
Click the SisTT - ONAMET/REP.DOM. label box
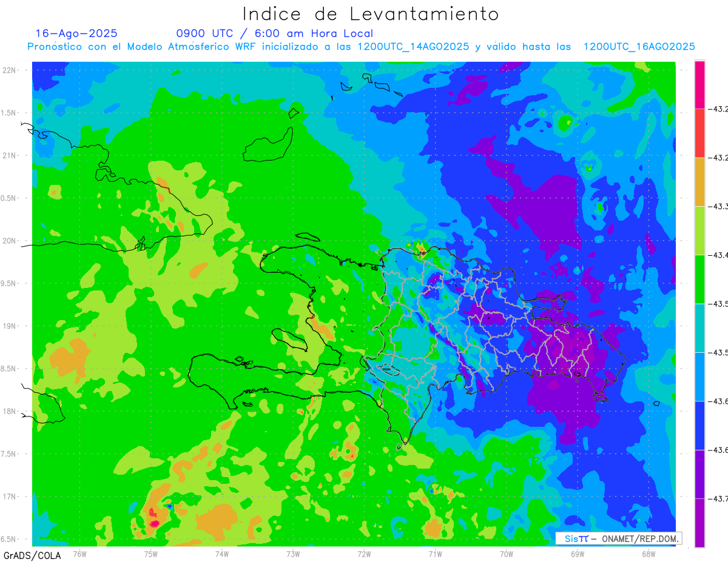tap(618, 538)
